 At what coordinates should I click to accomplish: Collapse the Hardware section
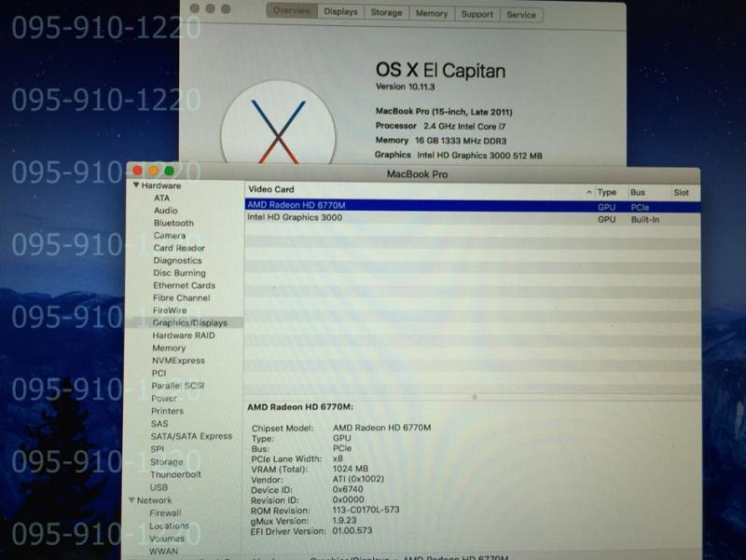click(x=136, y=184)
